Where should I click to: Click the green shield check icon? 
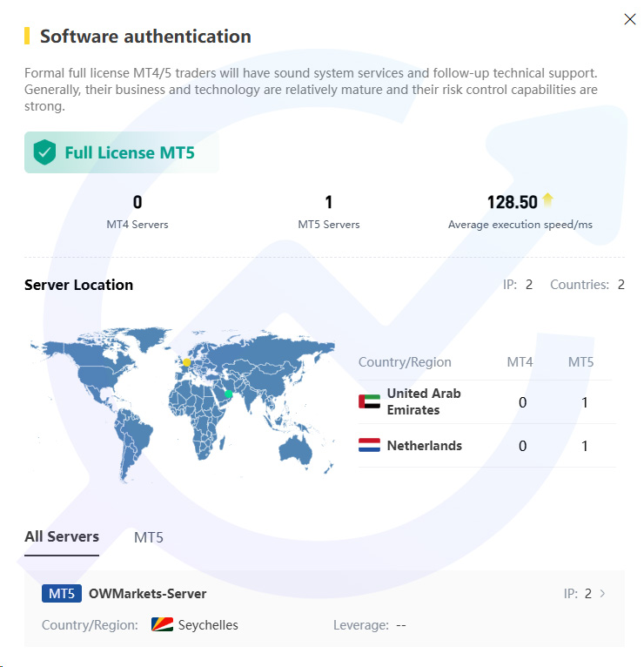pyautogui.click(x=44, y=152)
